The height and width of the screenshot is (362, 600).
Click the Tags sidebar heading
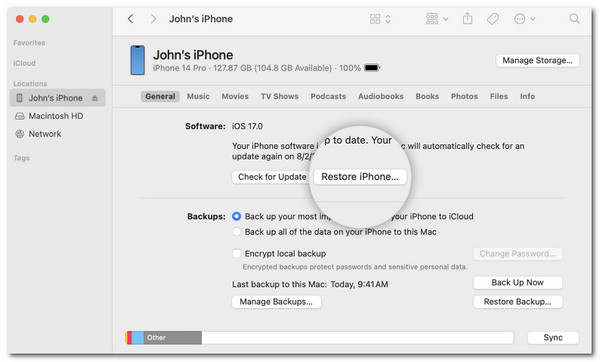tap(21, 158)
